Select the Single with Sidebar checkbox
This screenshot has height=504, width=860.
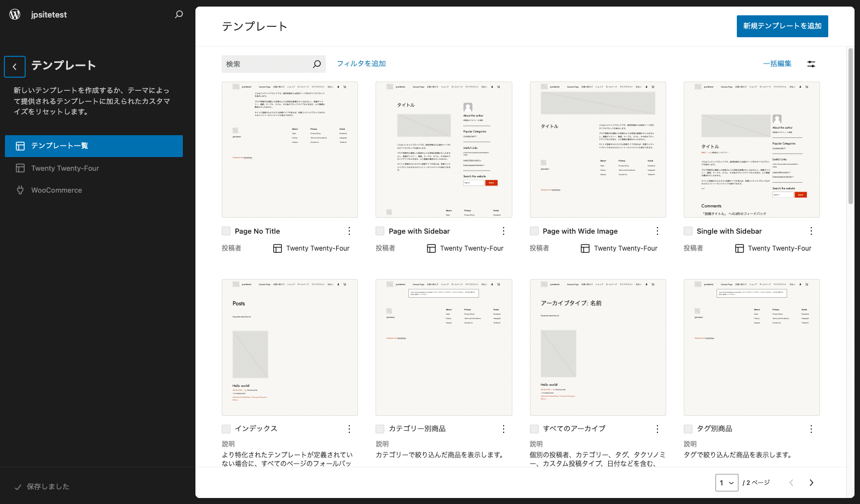[x=688, y=231]
